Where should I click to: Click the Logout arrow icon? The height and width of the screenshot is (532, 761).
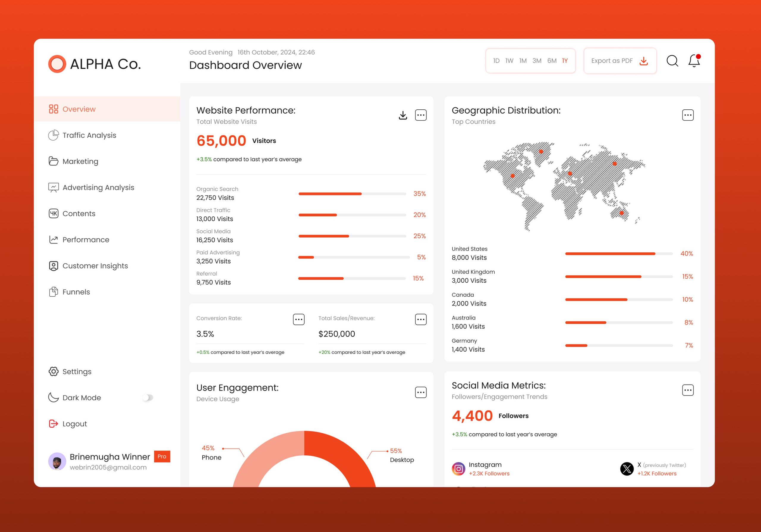(x=54, y=424)
